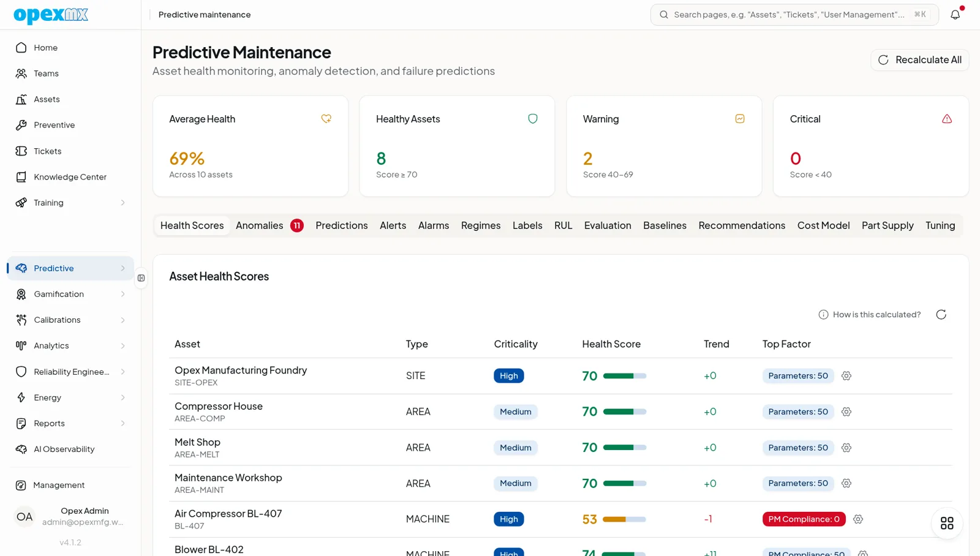Open the gear settings for Compressor House row
Screen dimensions: 980x556
click(x=846, y=412)
